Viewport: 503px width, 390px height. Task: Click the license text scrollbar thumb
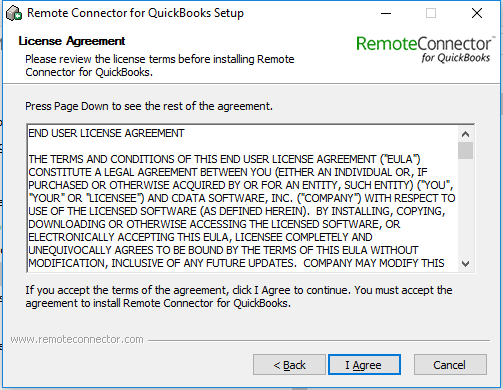click(x=465, y=150)
